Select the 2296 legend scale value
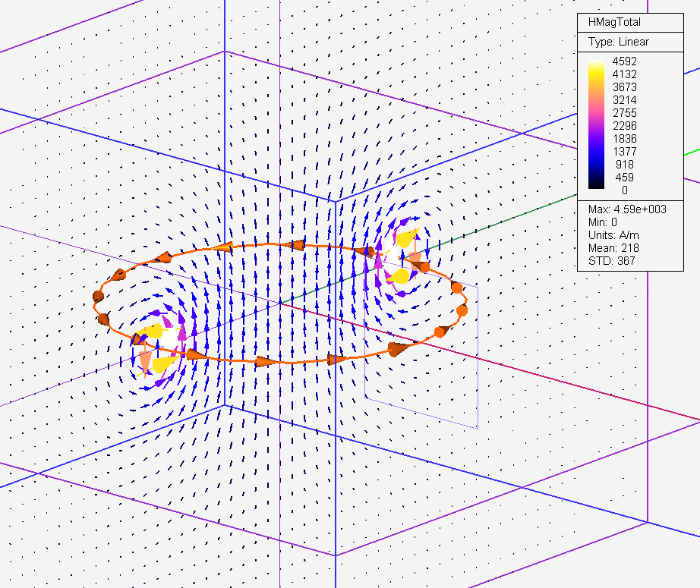This screenshot has width=700, height=588. 625,126
